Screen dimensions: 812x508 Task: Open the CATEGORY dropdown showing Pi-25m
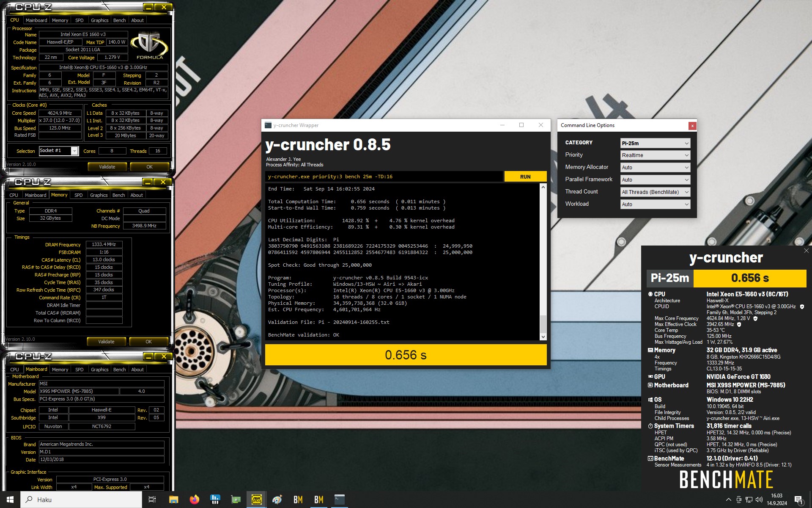point(655,143)
